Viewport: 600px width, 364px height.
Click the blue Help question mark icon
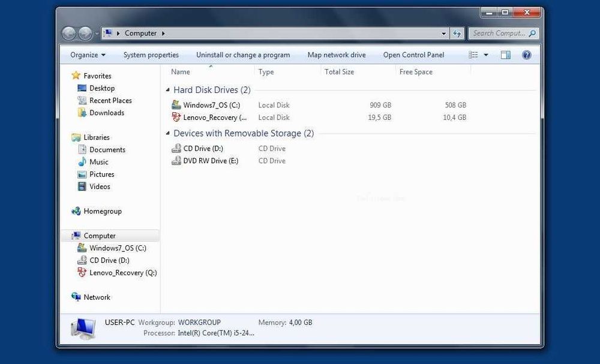click(x=527, y=55)
